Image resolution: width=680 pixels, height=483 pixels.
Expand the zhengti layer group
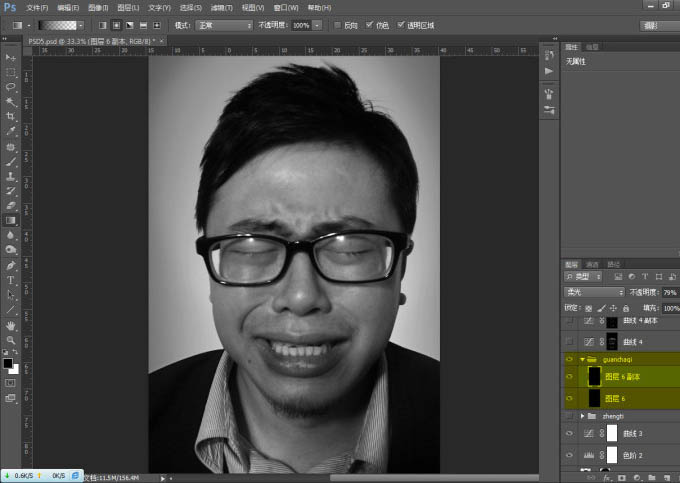(x=583, y=415)
